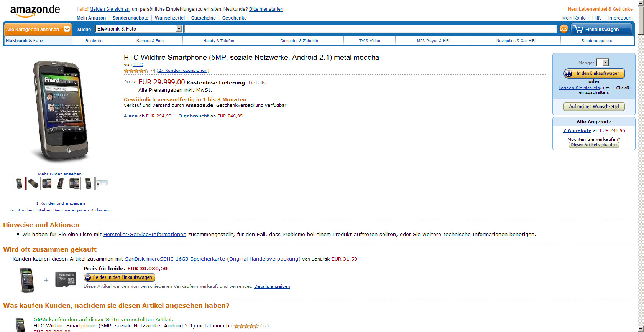Open 1 Kundenbild anzeigen link
The image size is (644, 332).
(x=61, y=203)
